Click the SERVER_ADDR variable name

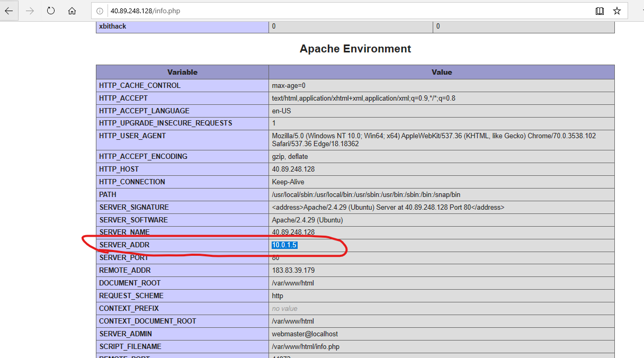point(124,245)
